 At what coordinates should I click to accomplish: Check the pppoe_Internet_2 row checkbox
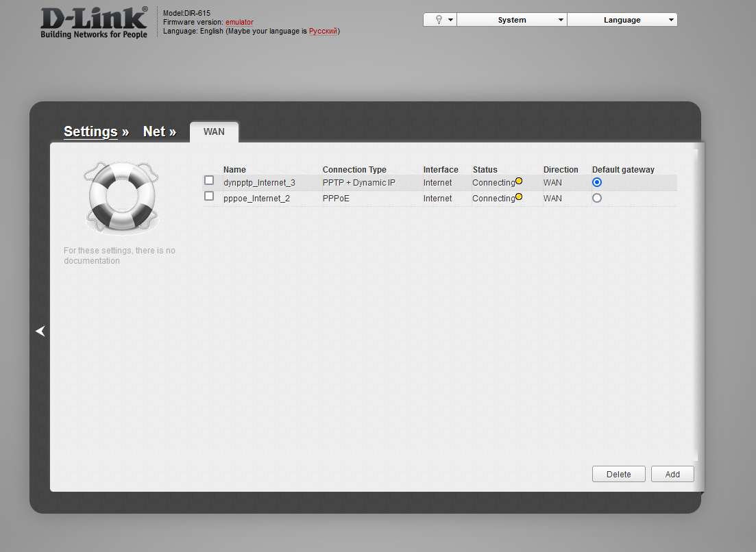209,196
